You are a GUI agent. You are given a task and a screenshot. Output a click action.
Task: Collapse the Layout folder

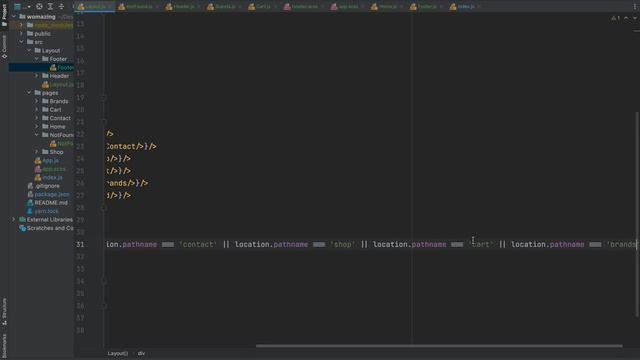pyautogui.click(x=29, y=51)
